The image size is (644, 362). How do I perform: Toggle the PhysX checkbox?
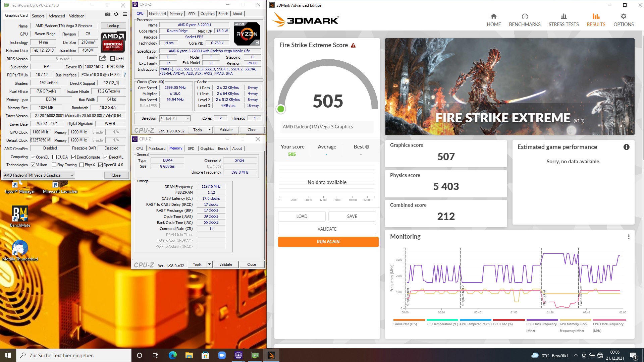[x=82, y=165]
